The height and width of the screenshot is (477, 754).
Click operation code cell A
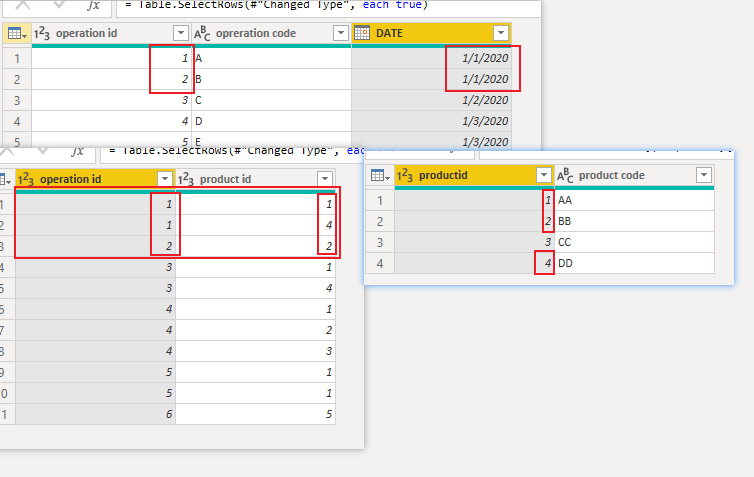[x=271, y=58]
